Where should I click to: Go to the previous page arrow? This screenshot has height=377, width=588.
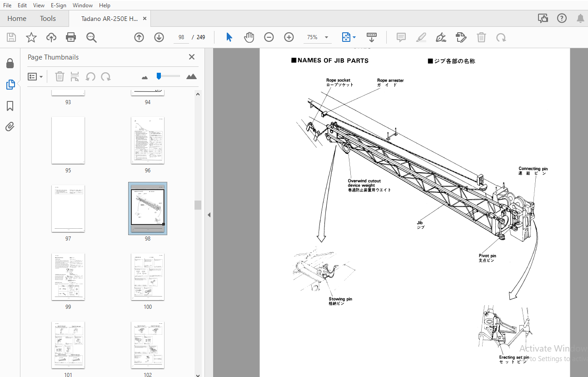[x=139, y=37]
